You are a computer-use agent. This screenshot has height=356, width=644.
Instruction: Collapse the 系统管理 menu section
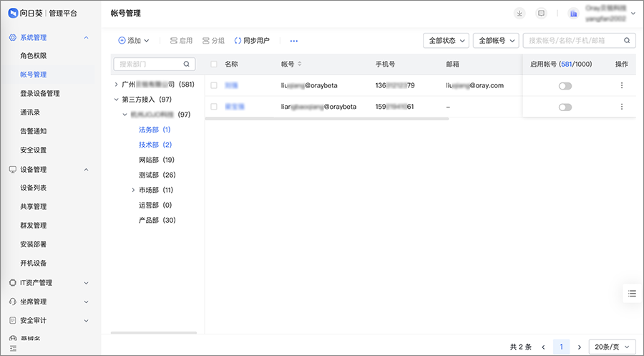(x=87, y=37)
